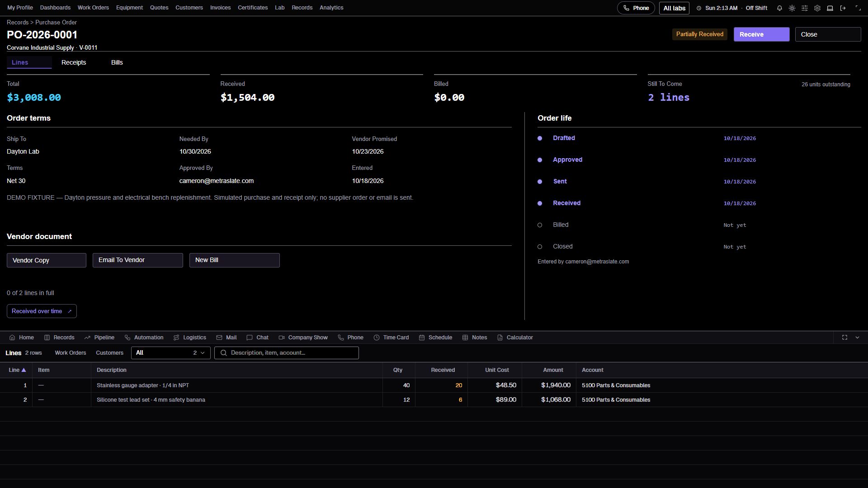Screen dimensions: 868x488
Task: Toggle light theme with sun icon
Action: (792, 8)
